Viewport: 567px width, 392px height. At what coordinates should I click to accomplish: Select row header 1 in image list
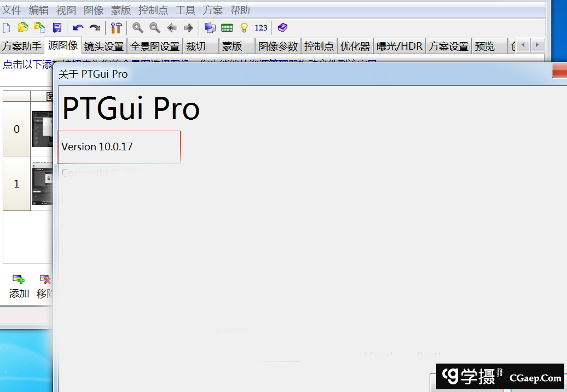[16, 184]
